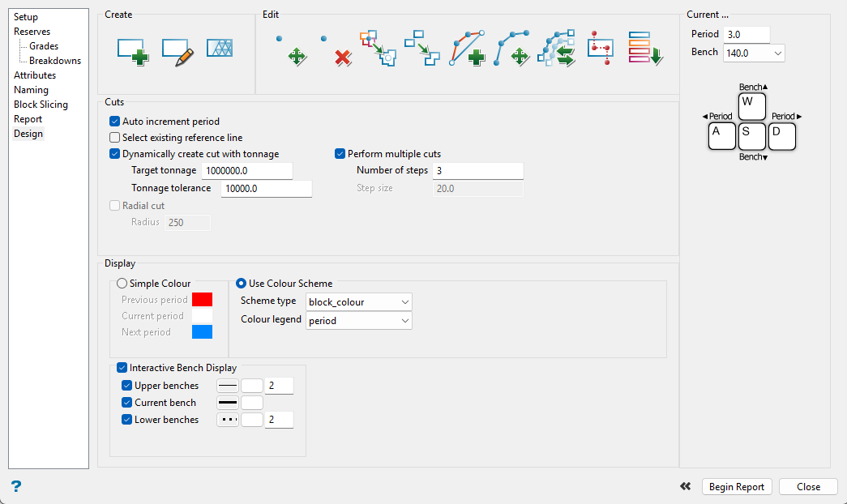Click the Lower benches count field
847x504 pixels.
[x=279, y=420]
